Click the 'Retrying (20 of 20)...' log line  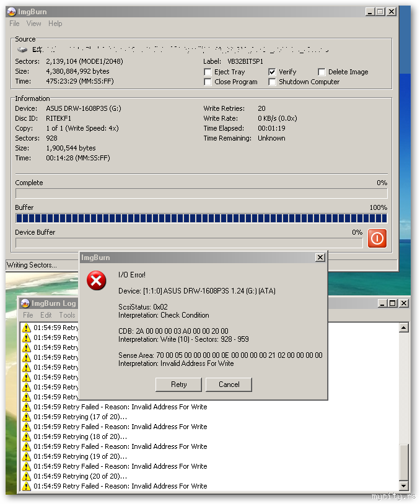click(81, 476)
